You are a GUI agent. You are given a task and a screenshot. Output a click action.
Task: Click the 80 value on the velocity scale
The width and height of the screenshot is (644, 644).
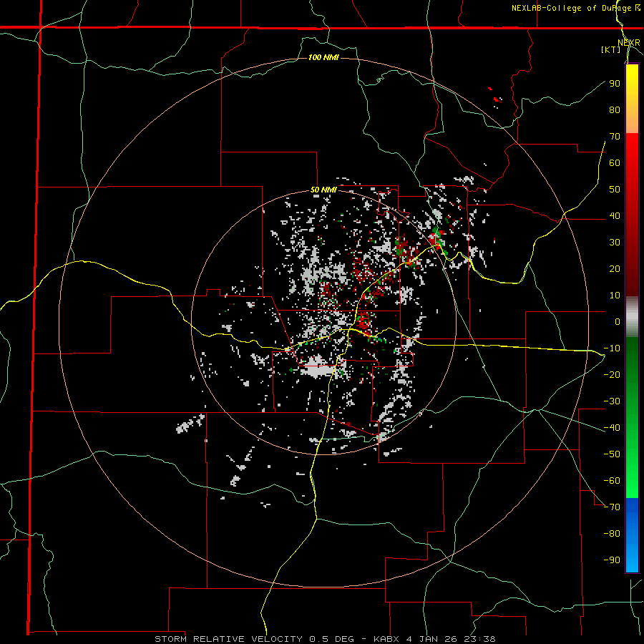click(x=615, y=109)
